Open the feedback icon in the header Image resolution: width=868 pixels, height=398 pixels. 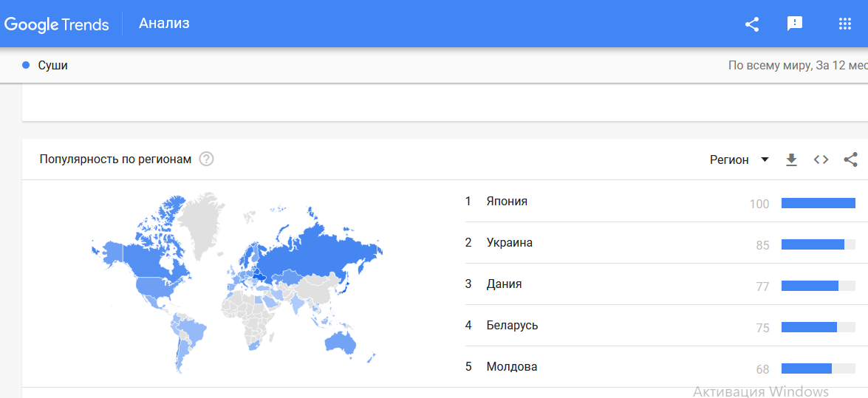click(x=795, y=24)
